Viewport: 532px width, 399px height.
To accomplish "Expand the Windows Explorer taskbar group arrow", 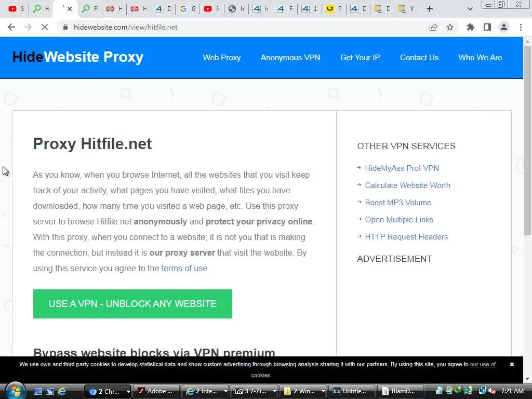I will (x=323, y=391).
